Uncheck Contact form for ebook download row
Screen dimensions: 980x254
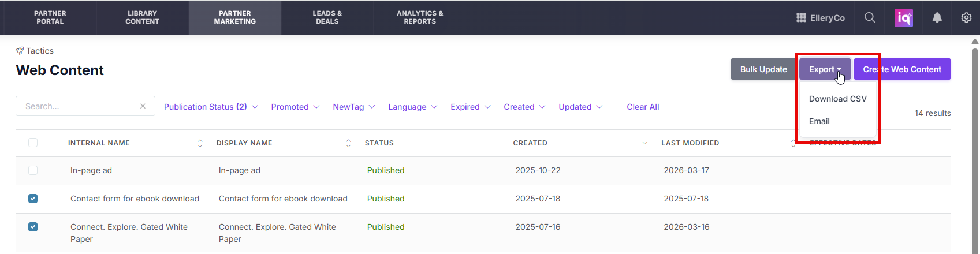tap(33, 199)
